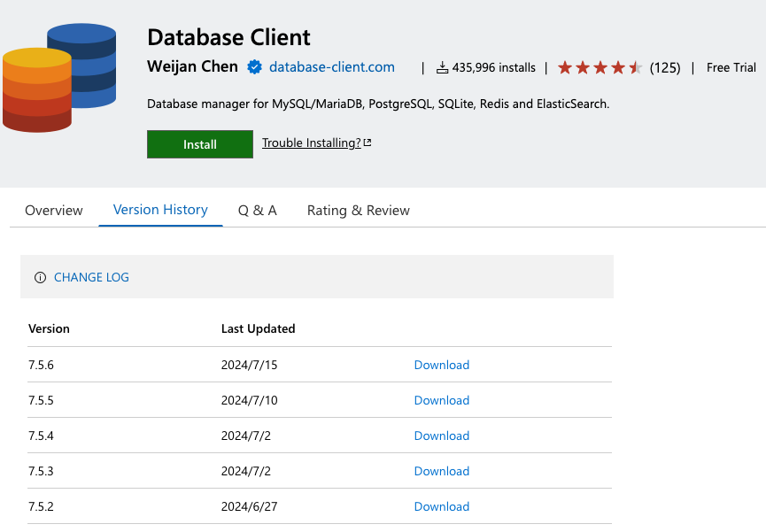Image resolution: width=766 pixels, height=532 pixels.
Task: Click the Database Client extension logo
Action: [x=60, y=78]
